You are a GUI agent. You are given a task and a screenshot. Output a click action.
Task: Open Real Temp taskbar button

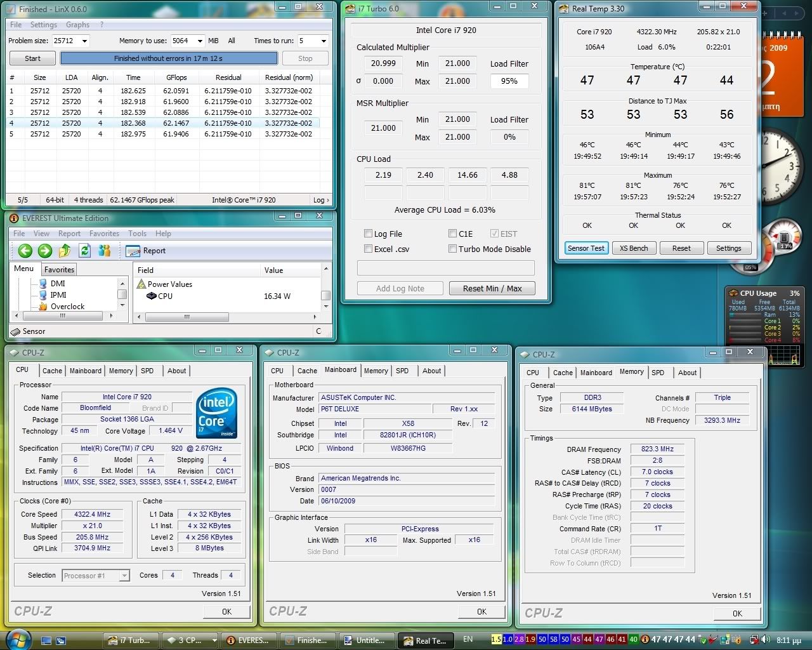pos(425,640)
